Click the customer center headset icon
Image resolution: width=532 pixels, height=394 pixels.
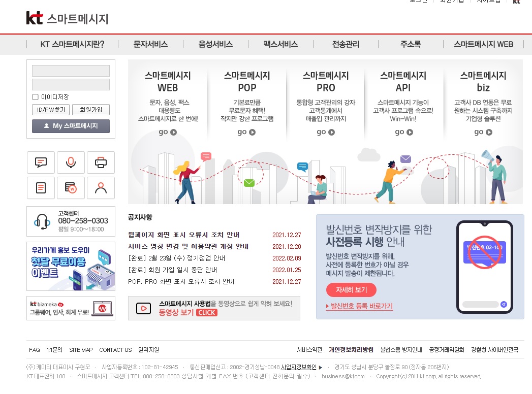42,221
